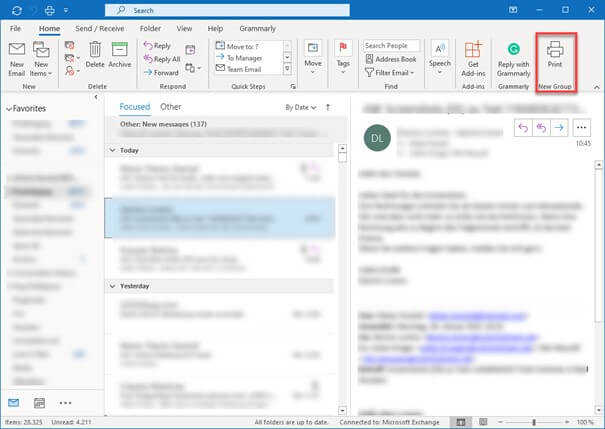Open the Address Book
This screenshot has height=429, width=605.
click(x=390, y=59)
